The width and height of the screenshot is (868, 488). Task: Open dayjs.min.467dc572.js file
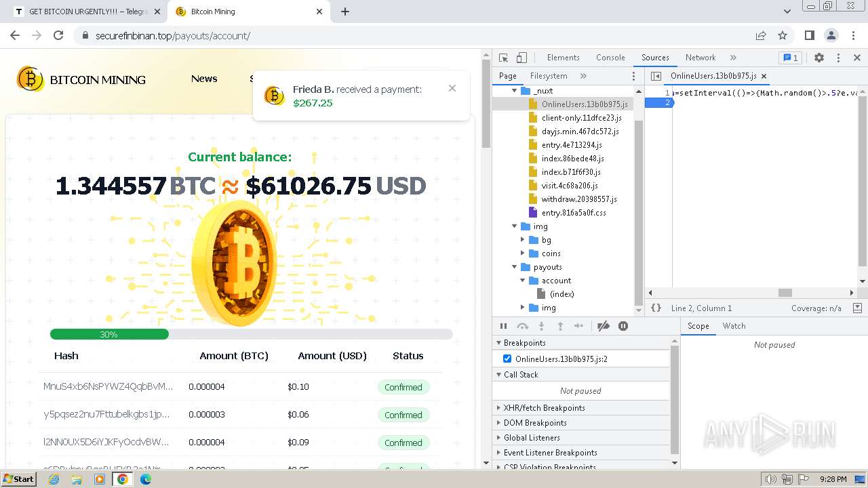tap(580, 131)
